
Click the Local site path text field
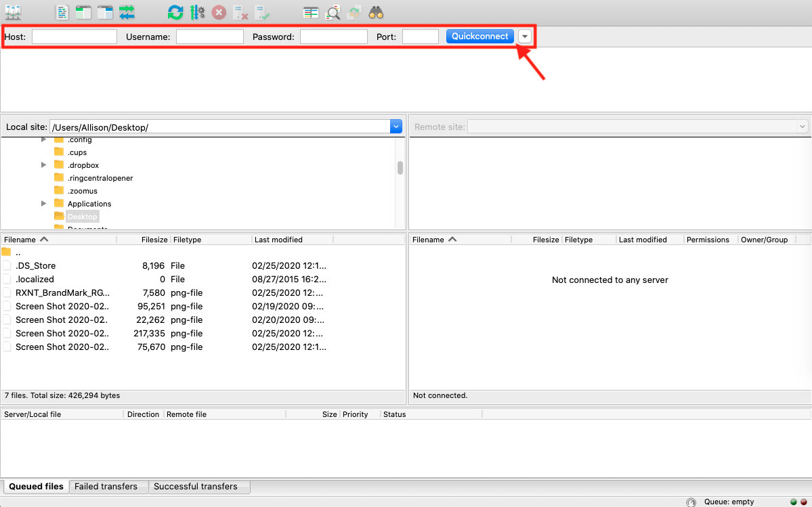tap(220, 127)
